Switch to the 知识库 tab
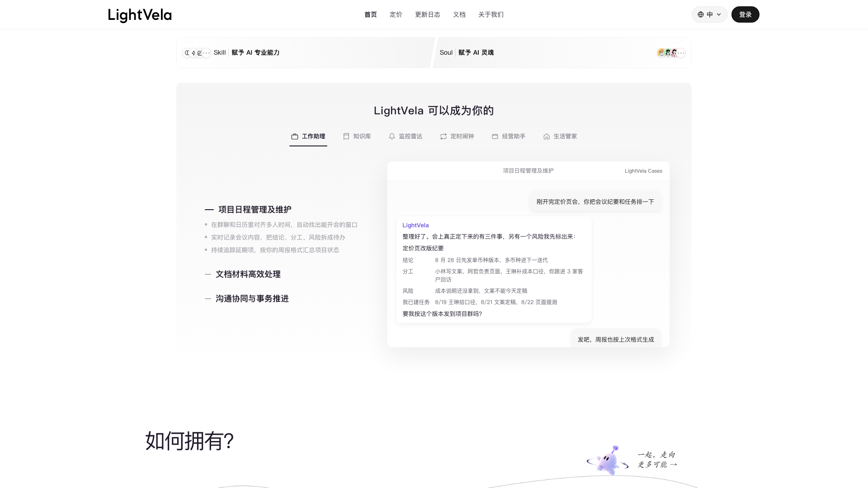The image size is (868, 488). click(357, 136)
